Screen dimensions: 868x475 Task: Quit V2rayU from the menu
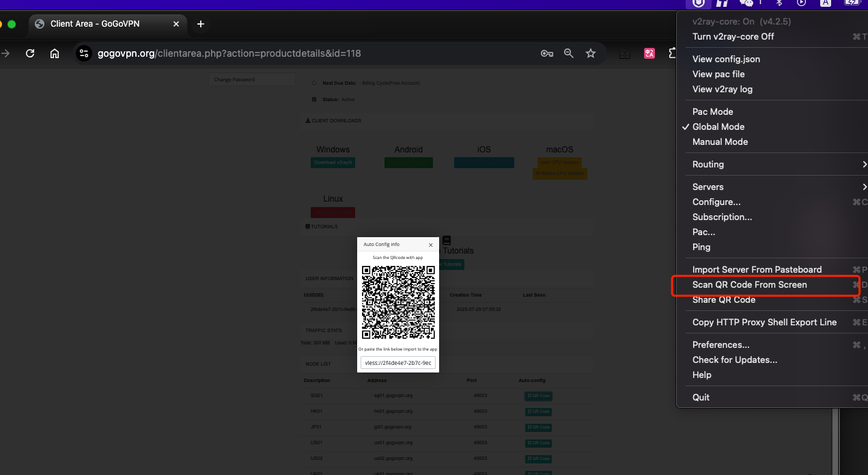coord(701,398)
